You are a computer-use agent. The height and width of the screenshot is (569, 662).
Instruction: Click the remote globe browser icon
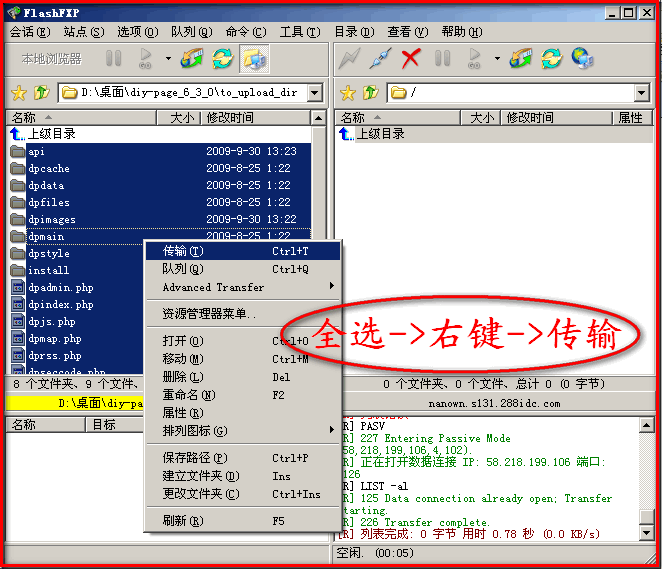coord(583,59)
